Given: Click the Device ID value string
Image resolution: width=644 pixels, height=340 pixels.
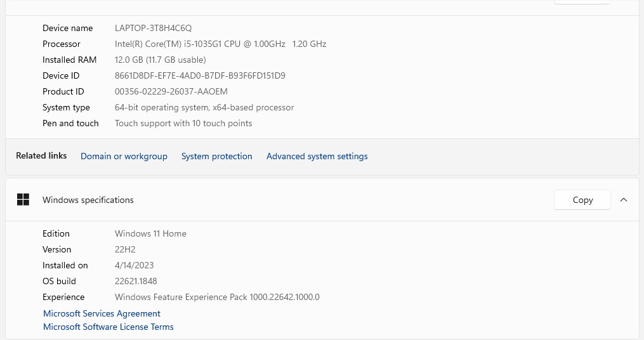Looking at the screenshot, I should 200,75.
